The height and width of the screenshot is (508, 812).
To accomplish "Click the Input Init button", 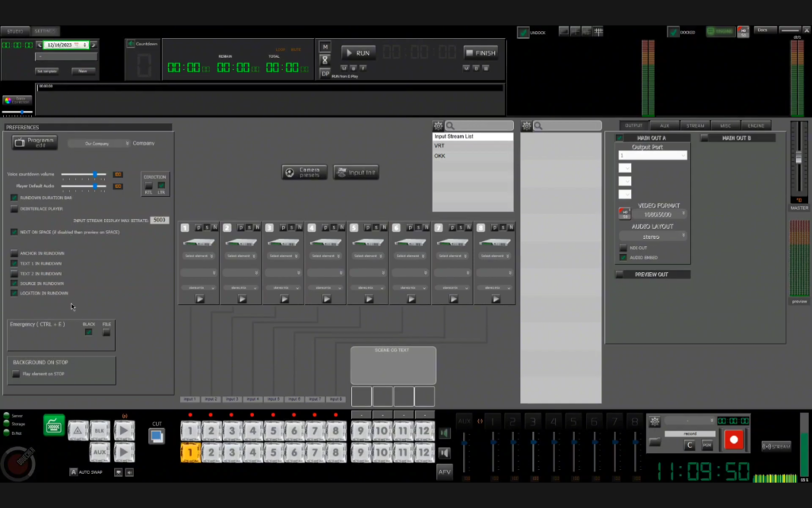I will (356, 172).
